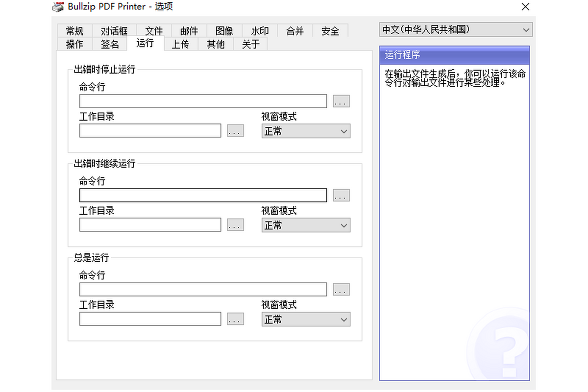Click the 运行程序 help panel header

tap(454, 55)
